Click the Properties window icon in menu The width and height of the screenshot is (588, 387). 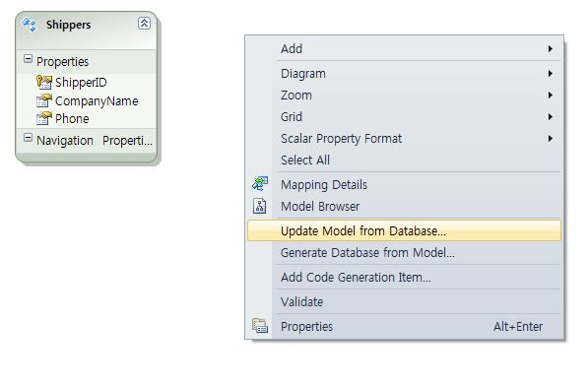pos(259,326)
